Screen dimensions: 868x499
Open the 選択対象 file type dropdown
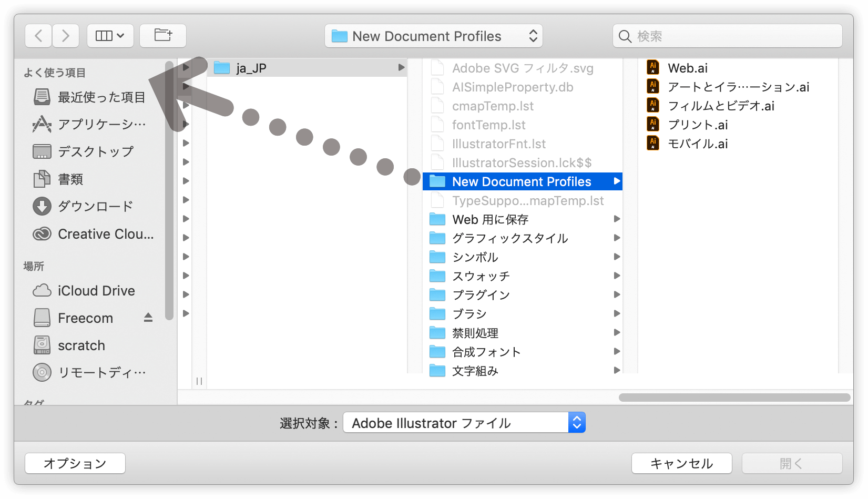[x=464, y=422]
